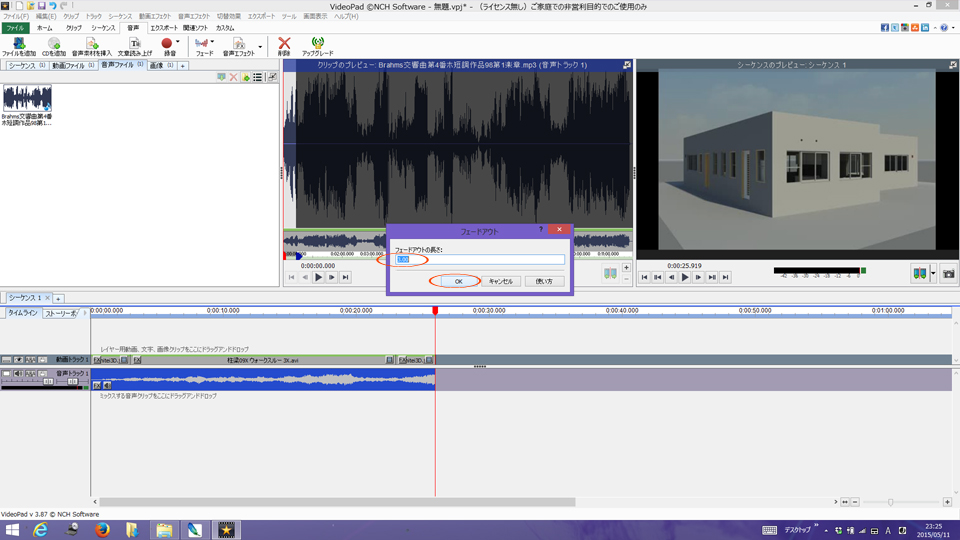Toggle lock button on 動画トラック 1 header
This screenshot has width=960, height=540.
click(42, 360)
